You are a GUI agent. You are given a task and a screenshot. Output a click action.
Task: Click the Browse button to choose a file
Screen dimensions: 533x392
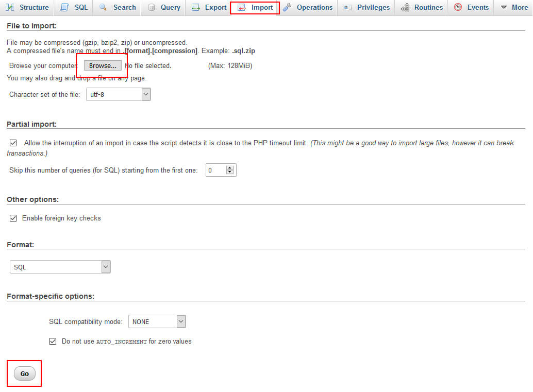[102, 65]
